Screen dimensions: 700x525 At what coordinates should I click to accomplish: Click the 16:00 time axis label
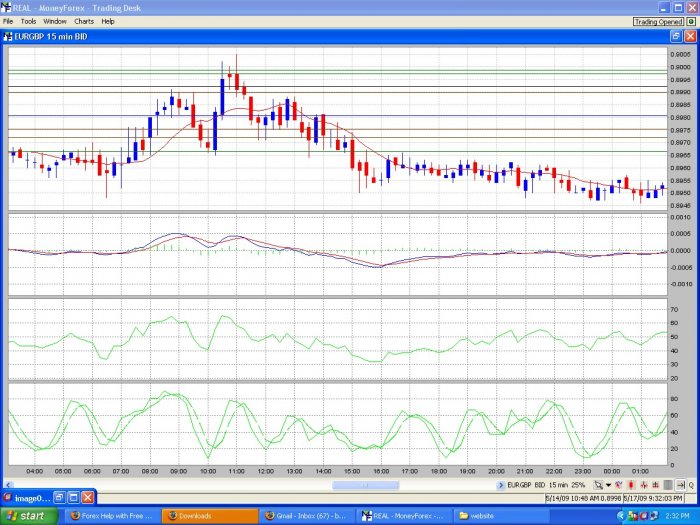381,471
